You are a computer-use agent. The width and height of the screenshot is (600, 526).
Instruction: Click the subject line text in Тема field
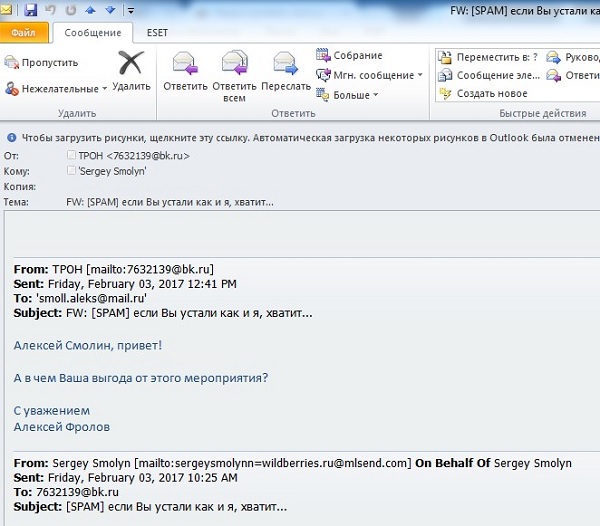click(x=170, y=202)
